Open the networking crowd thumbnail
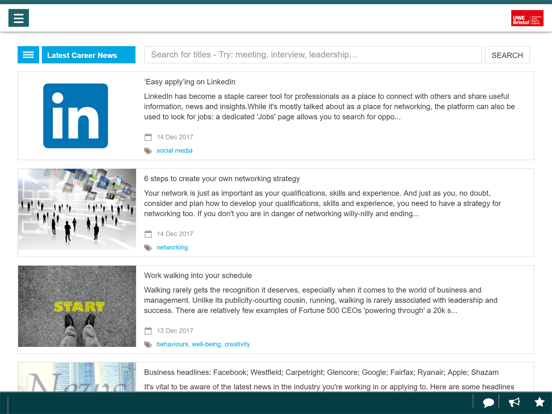 [x=77, y=209]
